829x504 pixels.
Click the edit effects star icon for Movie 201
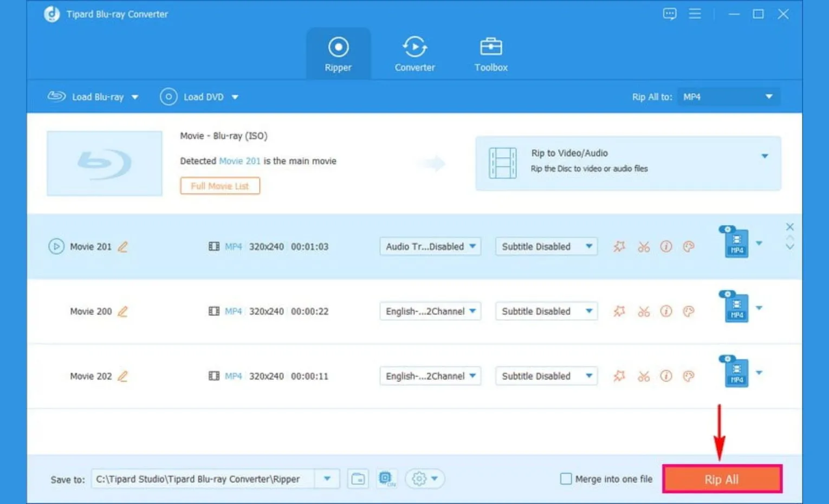(619, 247)
